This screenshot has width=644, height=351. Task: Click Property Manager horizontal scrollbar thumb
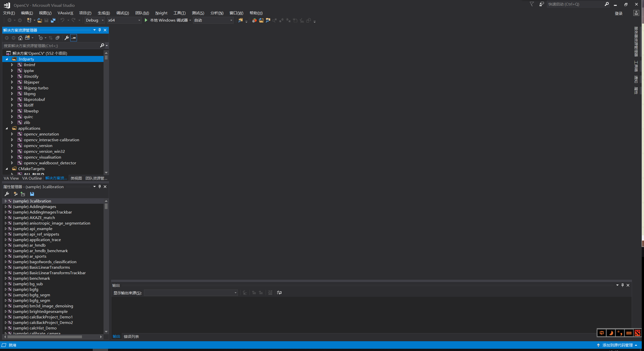tap(45, 337)
